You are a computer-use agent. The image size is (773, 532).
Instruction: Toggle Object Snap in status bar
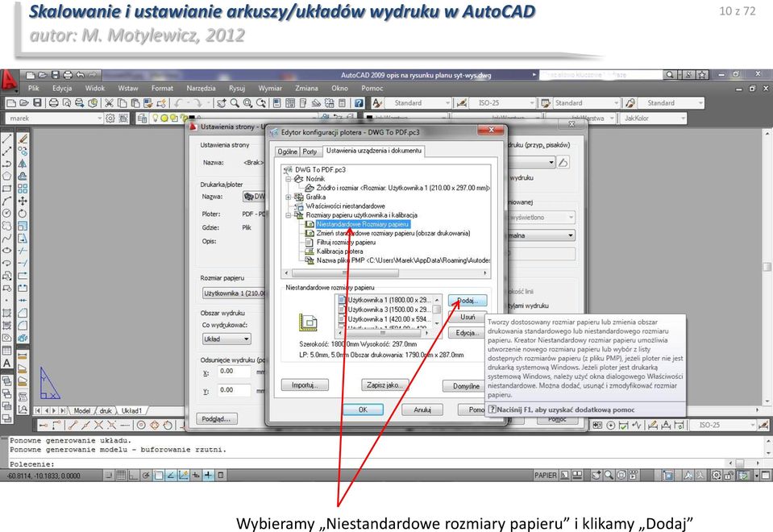point(158,476)
